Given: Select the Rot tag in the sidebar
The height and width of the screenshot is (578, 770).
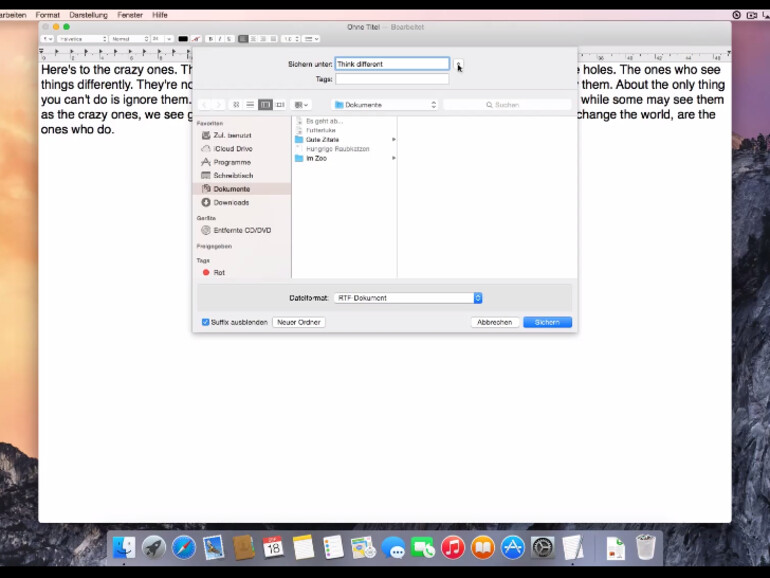Looking at the screenshot, I should (218, 272).
